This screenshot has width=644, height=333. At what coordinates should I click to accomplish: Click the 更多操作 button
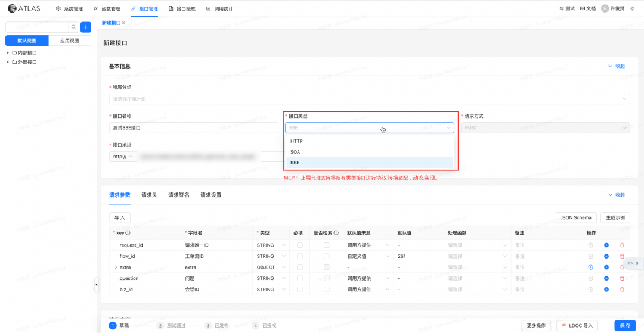pyautogui.click(x=536, y=326)
